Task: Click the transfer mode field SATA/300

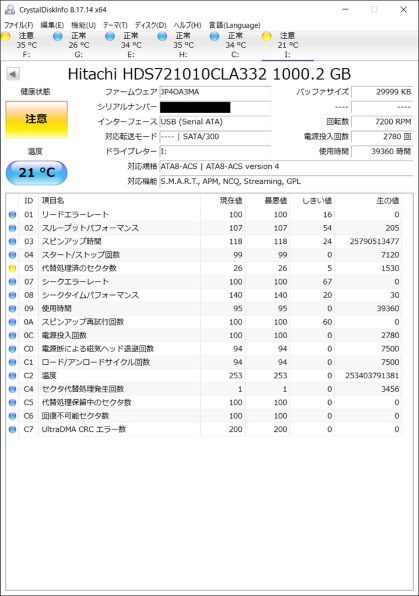Action: click(x=215, y=137)
